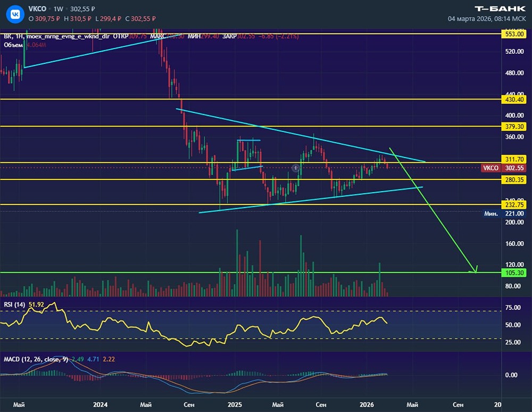Click the RSI (14) indicator label
This screenshot has width=532, height=412.
pos(14,304)
